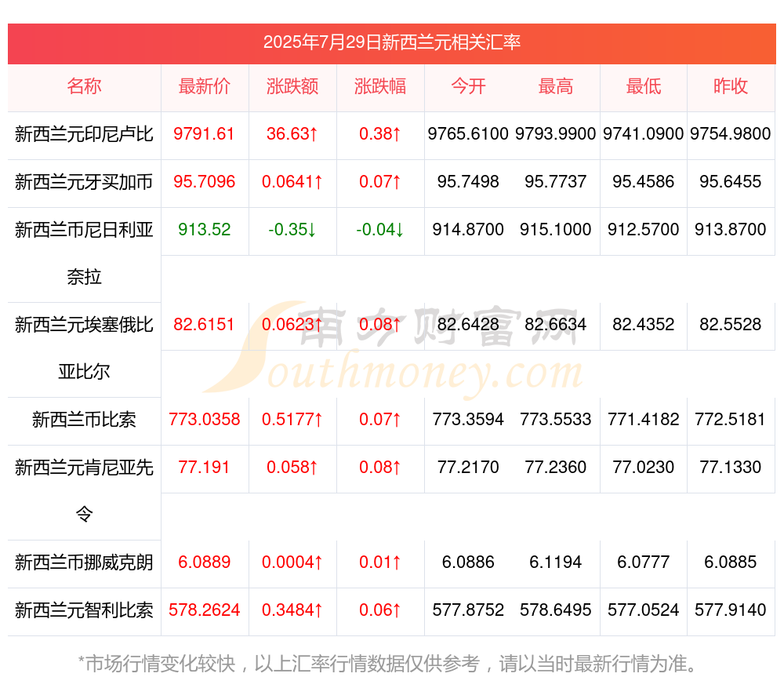Click previous close 9754.9800
The height and width of the screenshot is (688, 784).
(731, 134)
